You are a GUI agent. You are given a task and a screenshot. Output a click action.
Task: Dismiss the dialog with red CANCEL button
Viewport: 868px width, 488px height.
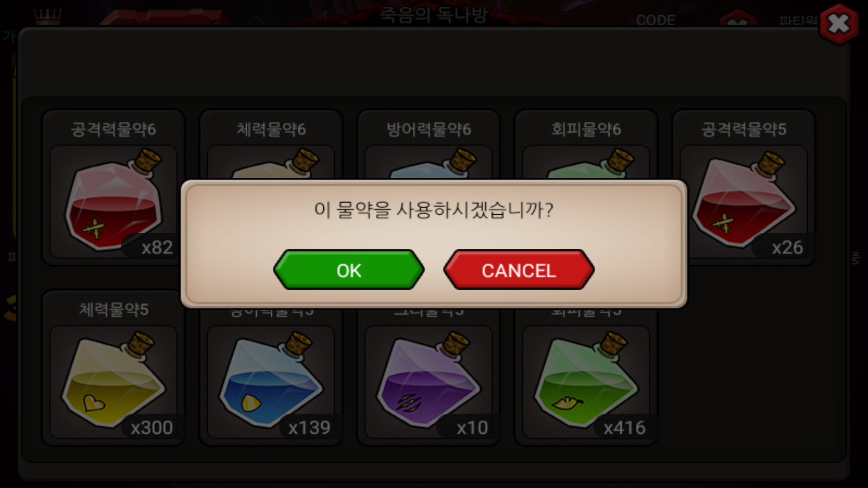[519, 269]
